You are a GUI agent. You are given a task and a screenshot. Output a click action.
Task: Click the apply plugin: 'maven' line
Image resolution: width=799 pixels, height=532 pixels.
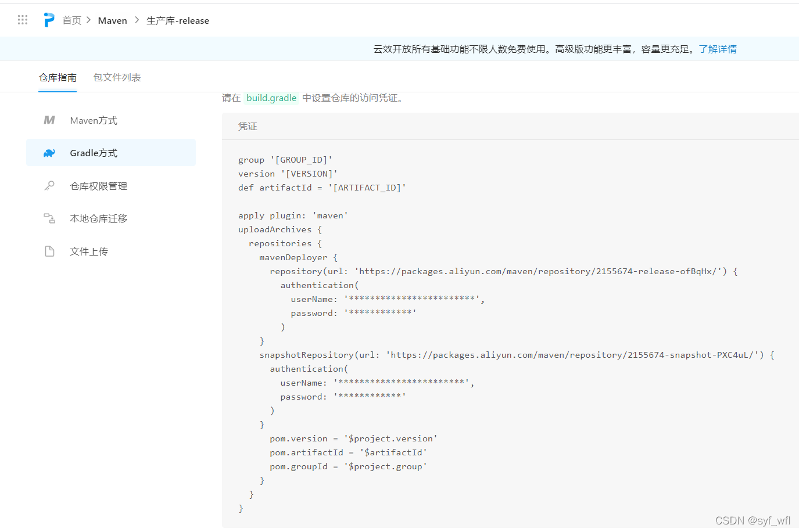point(293,215)
